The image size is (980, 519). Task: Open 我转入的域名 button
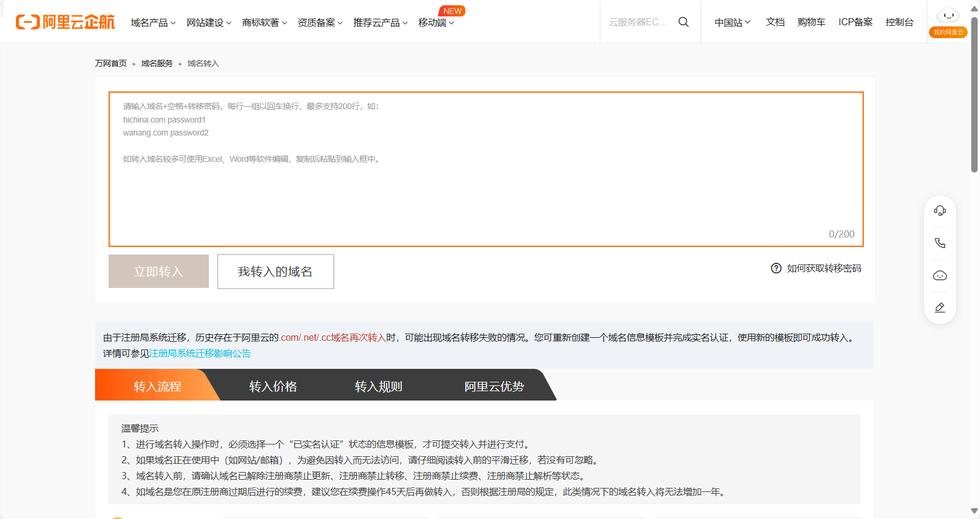[276, 271]
